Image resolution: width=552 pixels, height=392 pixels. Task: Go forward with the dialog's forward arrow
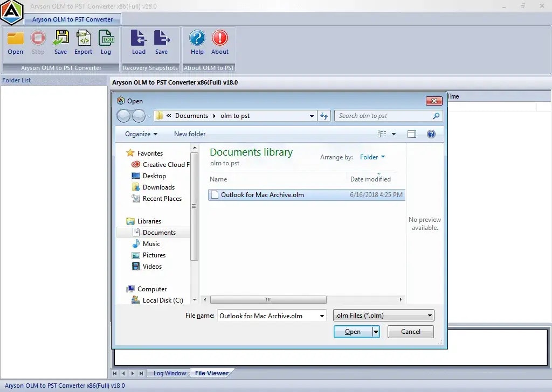click(x=139, y=116)
